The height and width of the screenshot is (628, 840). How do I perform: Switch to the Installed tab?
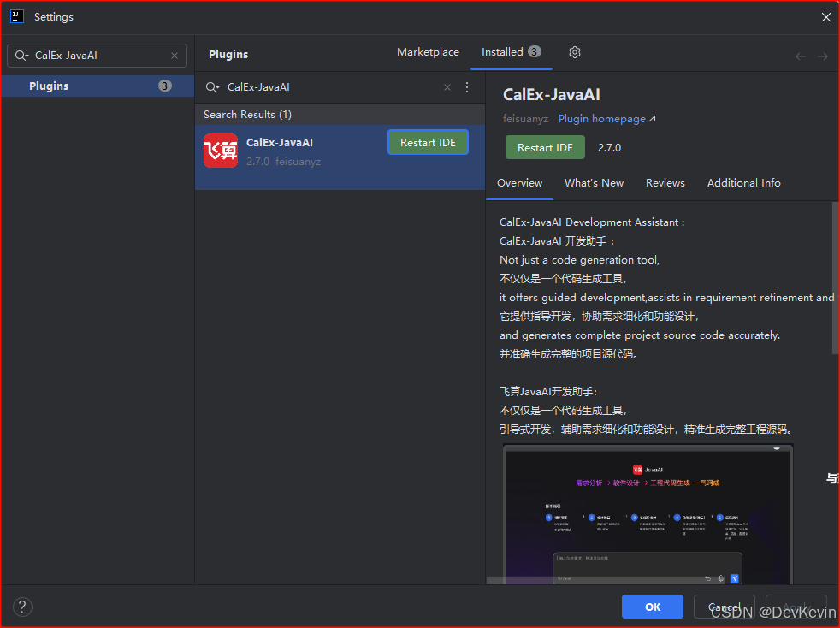511,52
